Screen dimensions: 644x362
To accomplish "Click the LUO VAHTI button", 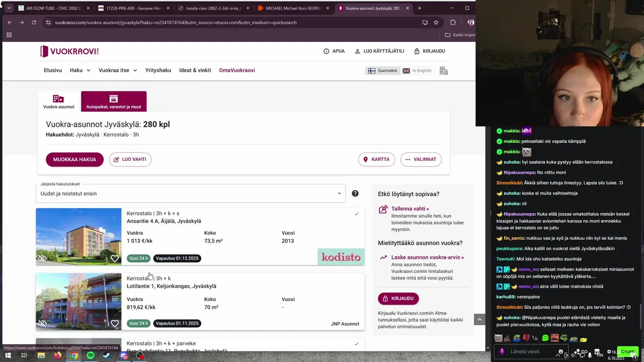I will (130, 159).
